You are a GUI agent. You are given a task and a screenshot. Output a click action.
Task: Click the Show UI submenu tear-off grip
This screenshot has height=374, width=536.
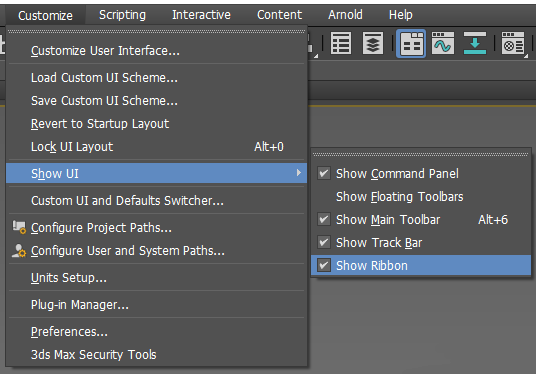[420, 154]
